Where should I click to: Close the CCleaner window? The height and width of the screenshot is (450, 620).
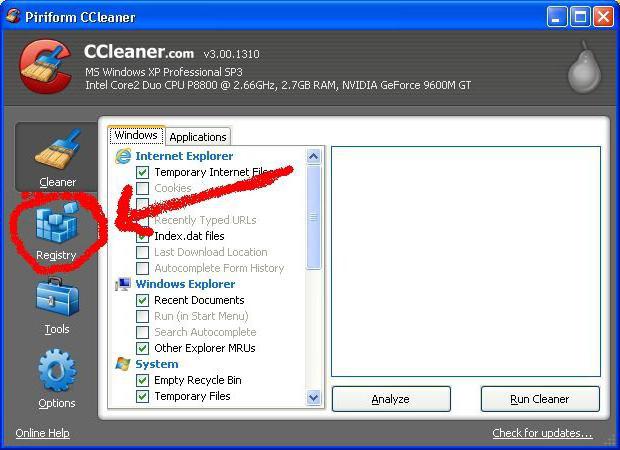[603, 17]
